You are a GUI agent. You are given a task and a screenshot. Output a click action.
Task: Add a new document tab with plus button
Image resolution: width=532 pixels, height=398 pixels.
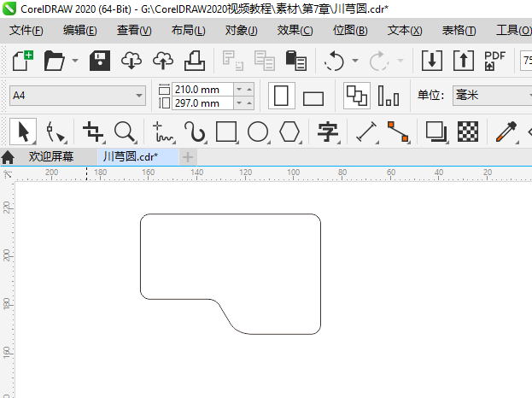pyautogui.click(x=189, y=156)
